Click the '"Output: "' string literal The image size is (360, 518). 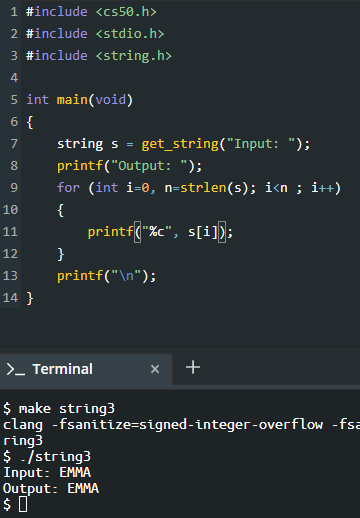[149, 166]
